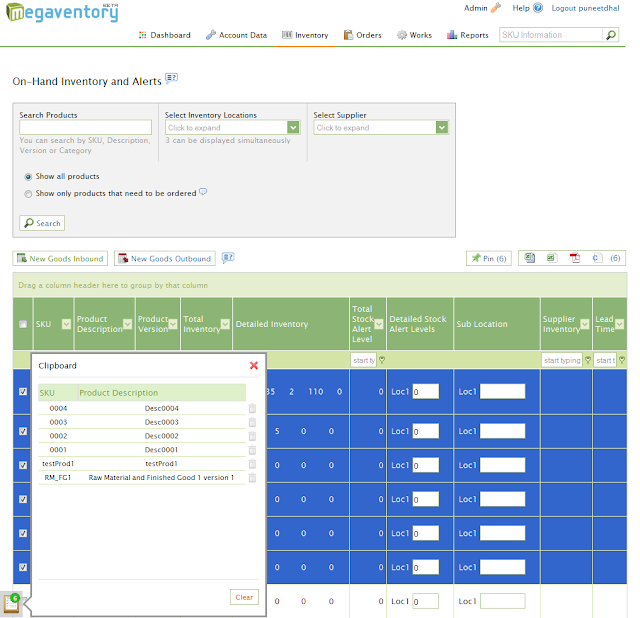Focus the SKU Information search box
Viewport: 640px width, 618px height.
point(551,35)
